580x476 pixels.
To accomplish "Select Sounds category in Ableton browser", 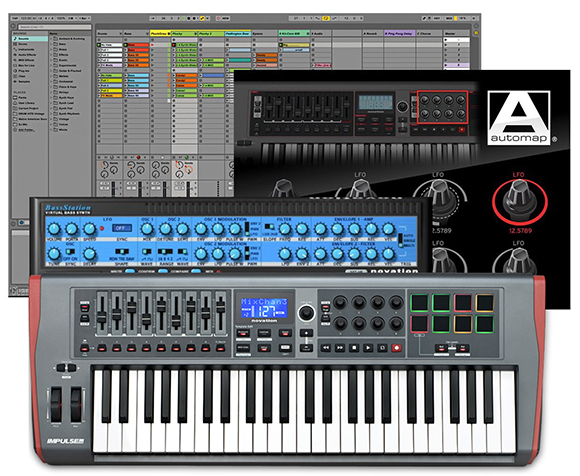I will point(30,39).
